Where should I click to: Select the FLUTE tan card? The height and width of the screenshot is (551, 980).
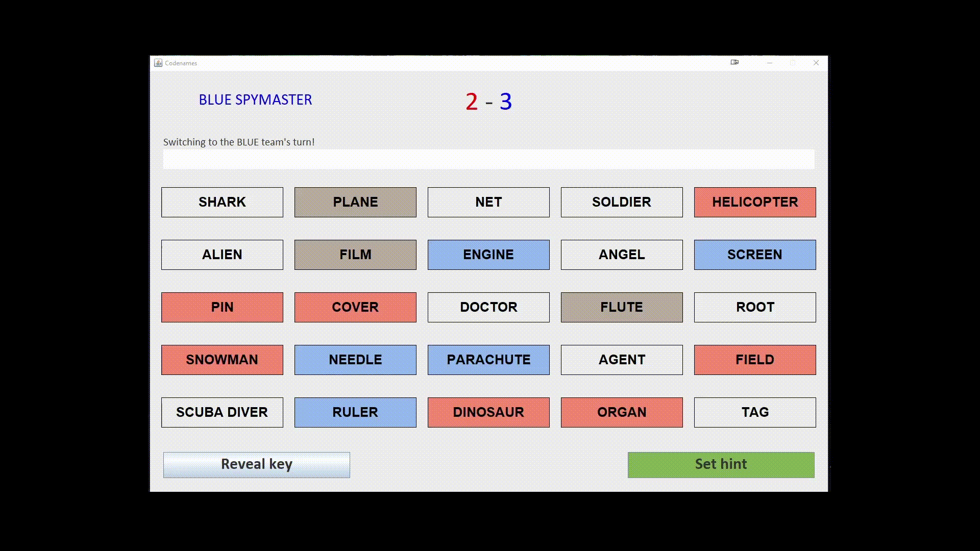tap(621, 307)
